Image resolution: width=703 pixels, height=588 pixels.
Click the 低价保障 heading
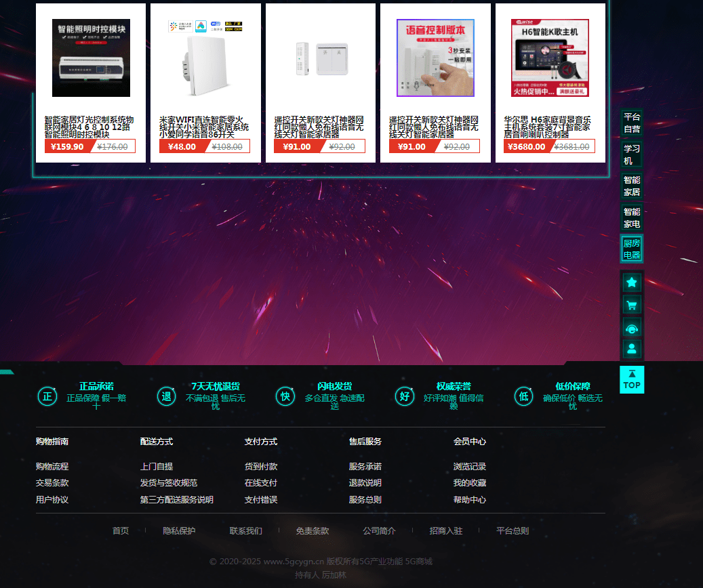[x=573, y=386]
